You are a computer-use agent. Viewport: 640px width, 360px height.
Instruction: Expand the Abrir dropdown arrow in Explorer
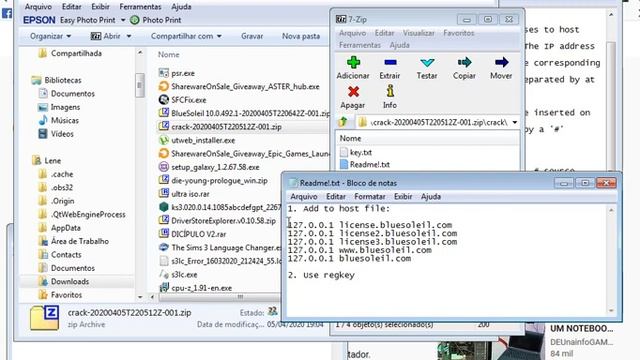click(x=129, y=36)
